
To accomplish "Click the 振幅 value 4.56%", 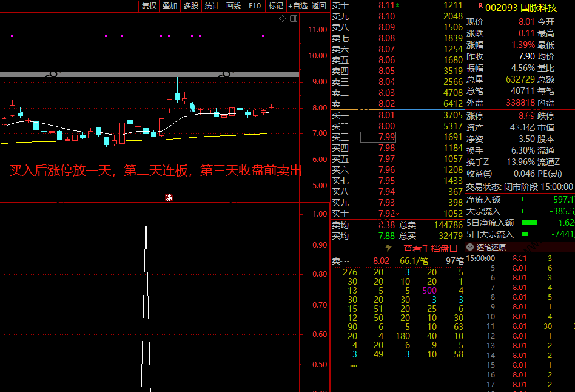I will click(x=523, y=68).
